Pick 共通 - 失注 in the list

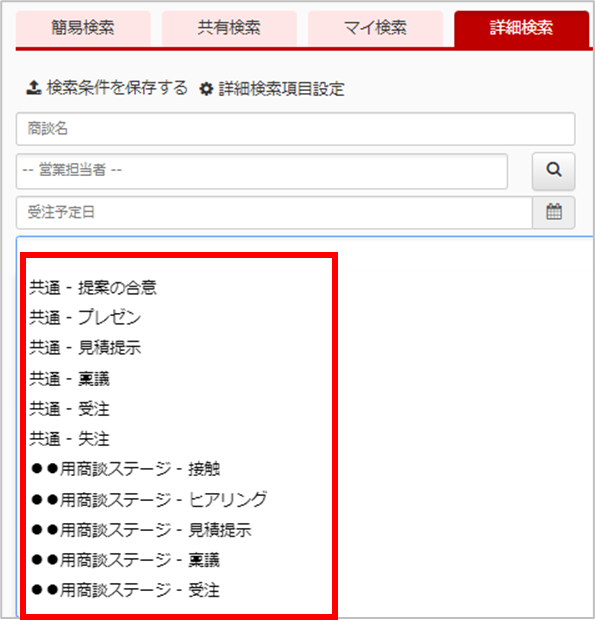point(70,439)
